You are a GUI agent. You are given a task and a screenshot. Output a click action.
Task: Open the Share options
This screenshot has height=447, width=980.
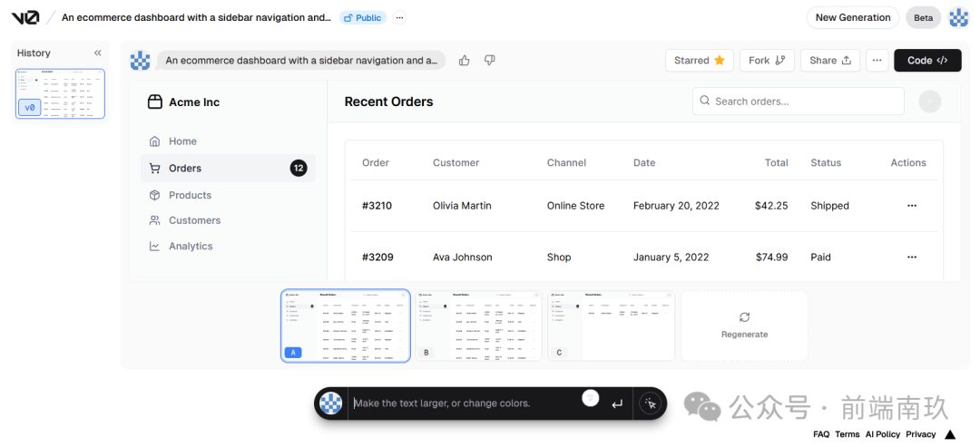[x=830, y=61]
